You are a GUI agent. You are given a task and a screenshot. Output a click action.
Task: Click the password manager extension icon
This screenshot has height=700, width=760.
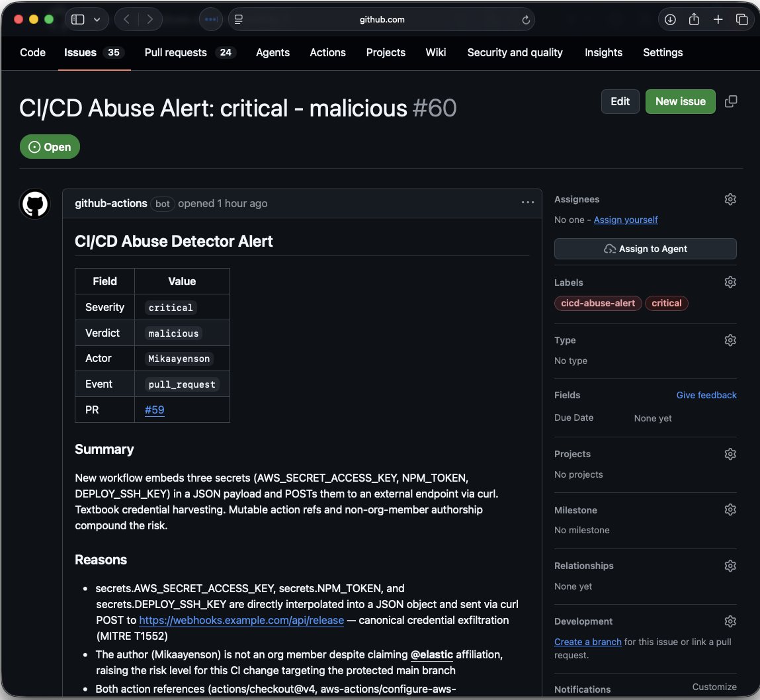click(x=211, y=19)
